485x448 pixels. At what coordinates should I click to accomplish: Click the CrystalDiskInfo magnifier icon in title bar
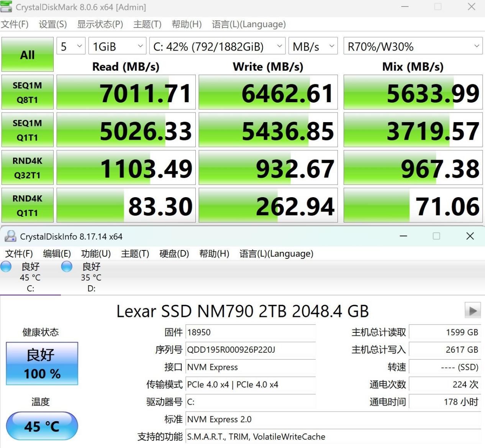(10, 236)
